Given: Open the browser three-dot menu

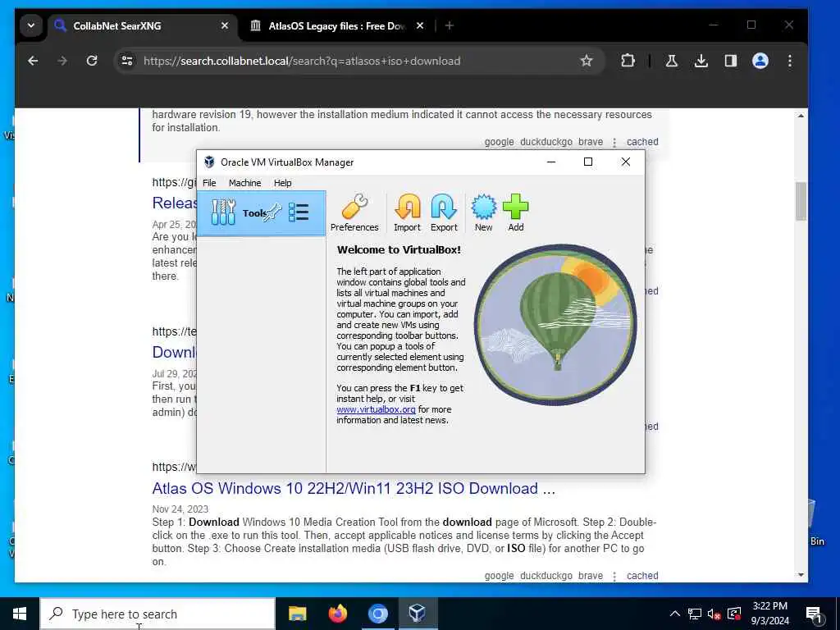Looking at the screenshot, I should [790, 61].
